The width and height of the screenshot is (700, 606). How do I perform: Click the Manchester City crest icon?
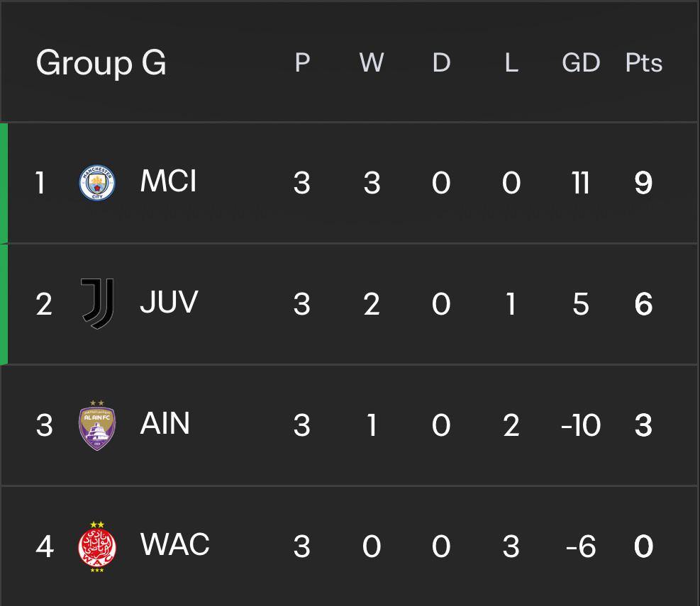[x=97, y=182]
